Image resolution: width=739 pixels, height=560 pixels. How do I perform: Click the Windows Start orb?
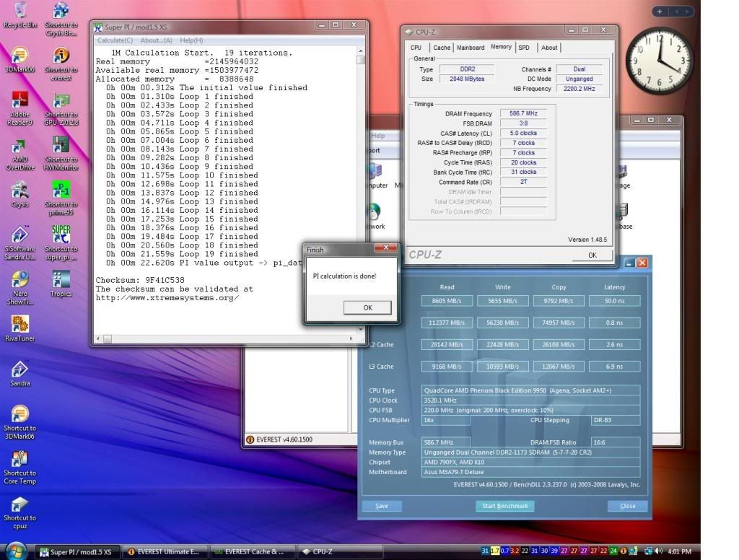(x=15, y=551)
